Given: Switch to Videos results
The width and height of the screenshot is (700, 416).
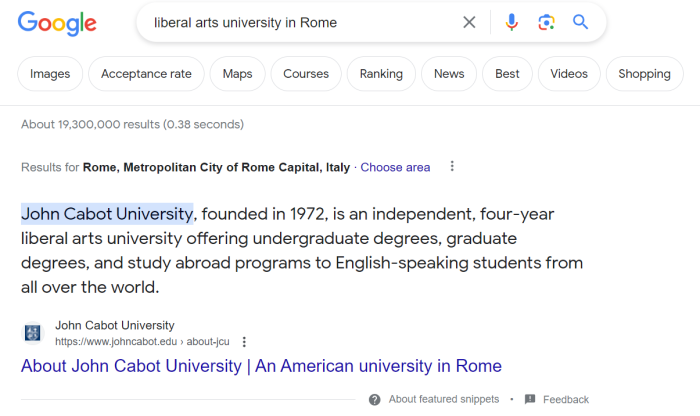Looking at the screenshot, I should coord(569,74).
